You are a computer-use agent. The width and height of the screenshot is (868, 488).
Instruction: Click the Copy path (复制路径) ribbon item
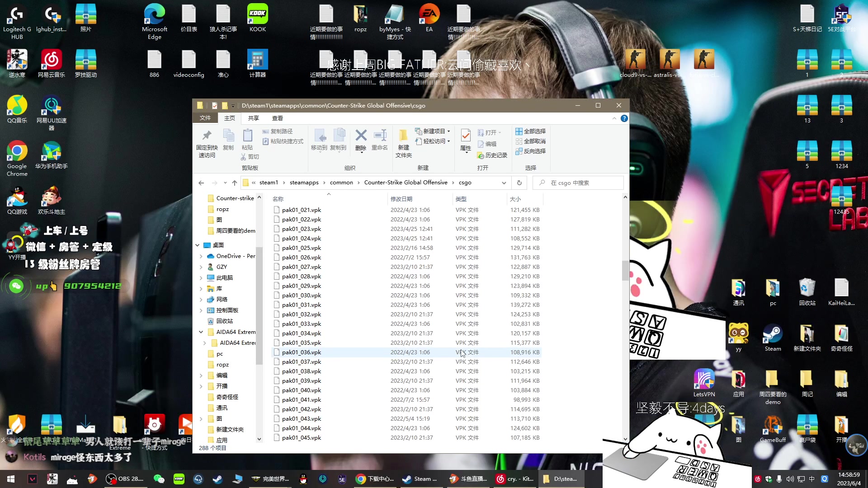tap(278, 131)
